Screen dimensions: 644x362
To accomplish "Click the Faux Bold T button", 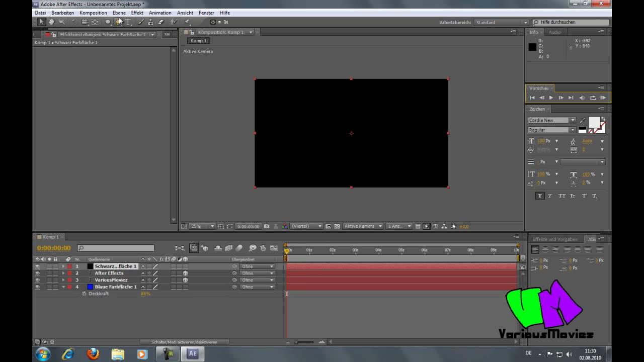I will (x=540, y=196).
